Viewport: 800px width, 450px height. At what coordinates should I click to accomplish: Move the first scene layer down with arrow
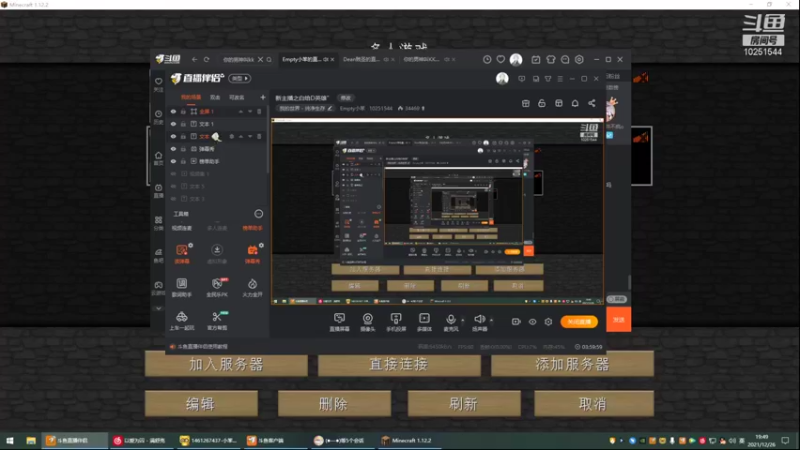pos(250,111)
